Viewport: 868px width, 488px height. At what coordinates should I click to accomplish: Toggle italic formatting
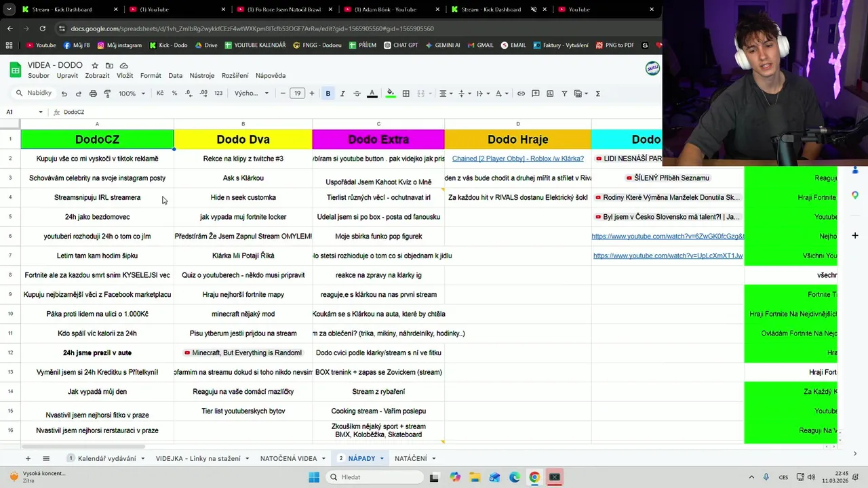(x=342, y=94)
